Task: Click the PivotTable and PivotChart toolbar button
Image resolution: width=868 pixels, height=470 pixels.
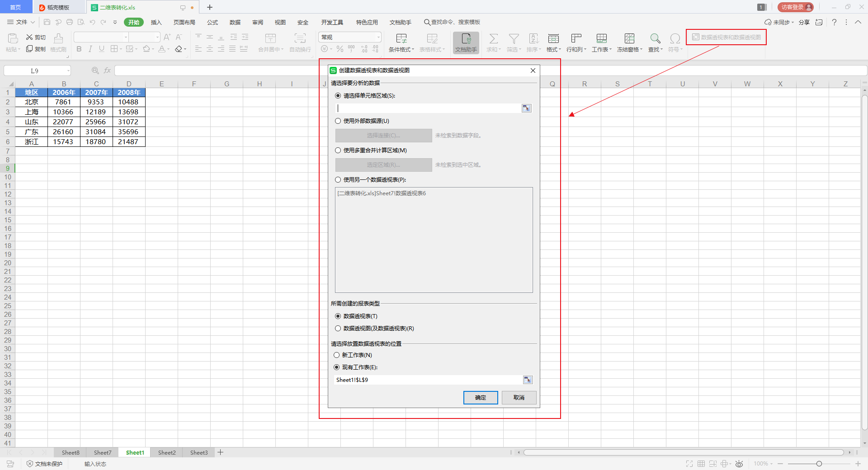Action: (726, 37)
